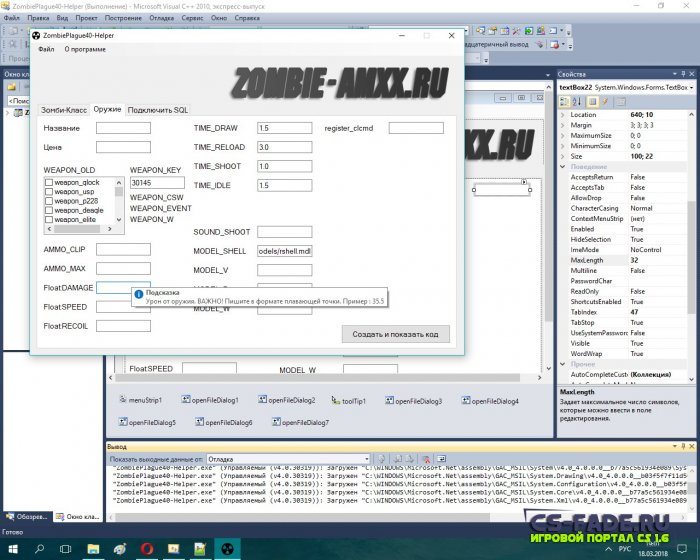
Task: Expand the Location property
Action: point(562,115)
